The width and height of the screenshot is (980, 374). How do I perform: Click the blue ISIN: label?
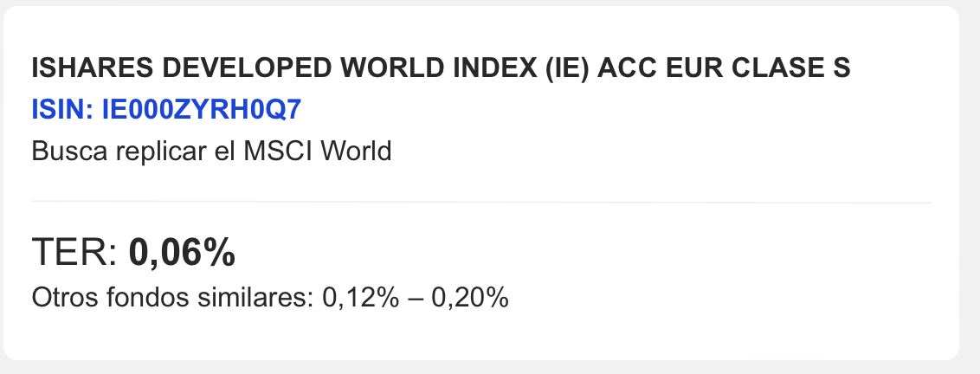63,110
